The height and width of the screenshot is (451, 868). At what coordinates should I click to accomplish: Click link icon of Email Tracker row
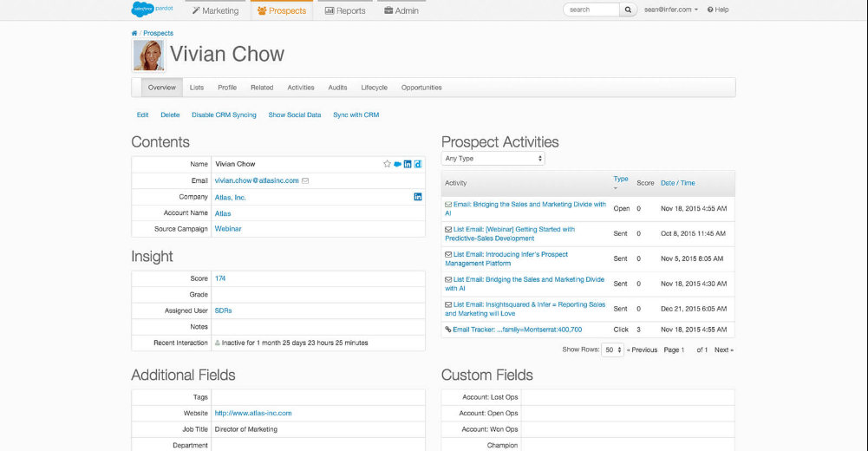[x=447, y=330]
